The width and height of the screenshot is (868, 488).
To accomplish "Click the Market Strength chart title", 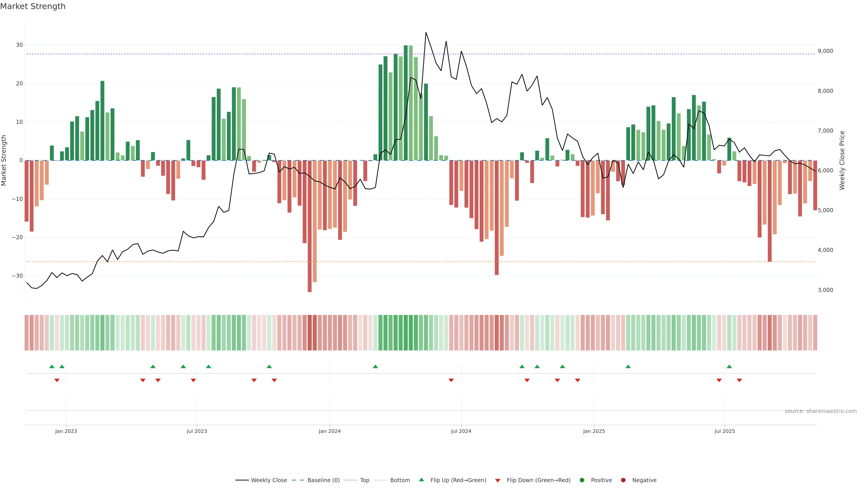I will click(33, 6).
